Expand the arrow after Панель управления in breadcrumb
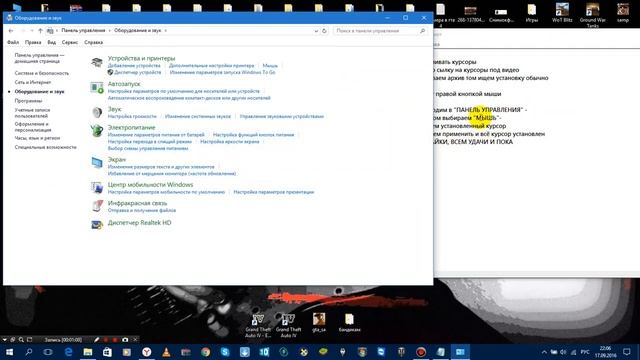Image resolution: width=640 pixels, height=360 pixels. (109, 31)
